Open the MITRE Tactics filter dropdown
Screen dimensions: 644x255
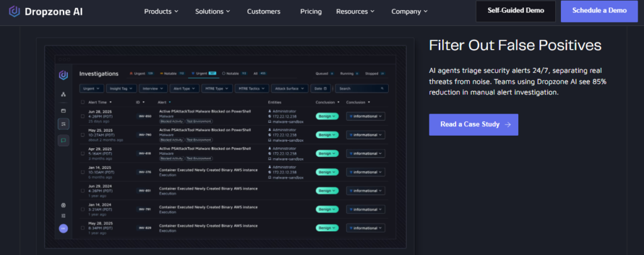(252, 89)
